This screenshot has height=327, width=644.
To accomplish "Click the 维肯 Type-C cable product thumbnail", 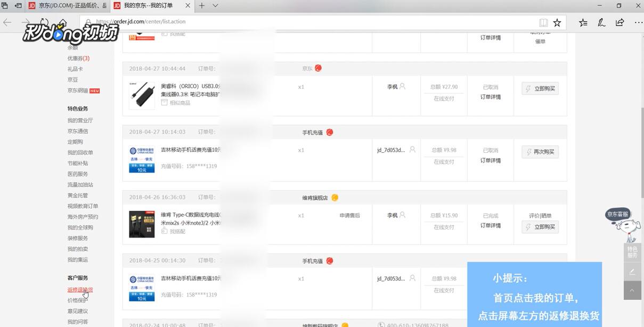I will pos(142,224).
